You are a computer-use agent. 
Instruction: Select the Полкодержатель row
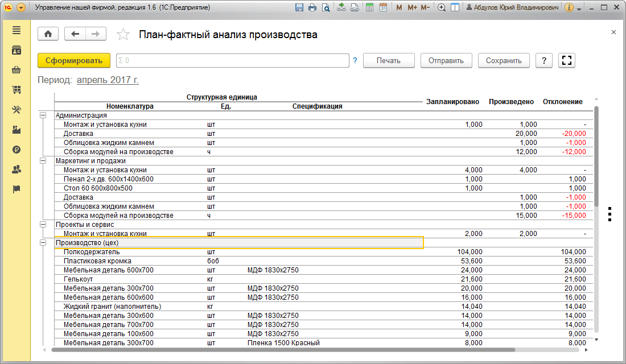pyautogui.click(x=324, y=252)
